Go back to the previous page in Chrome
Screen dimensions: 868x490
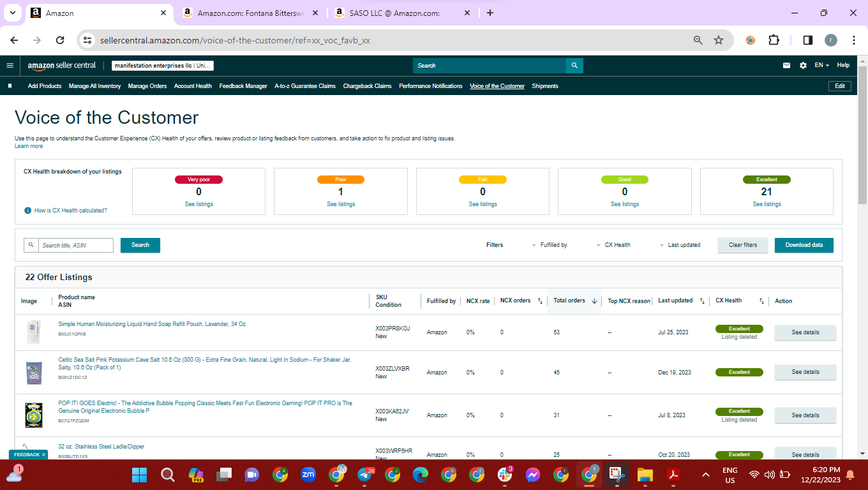click(14, 40)
